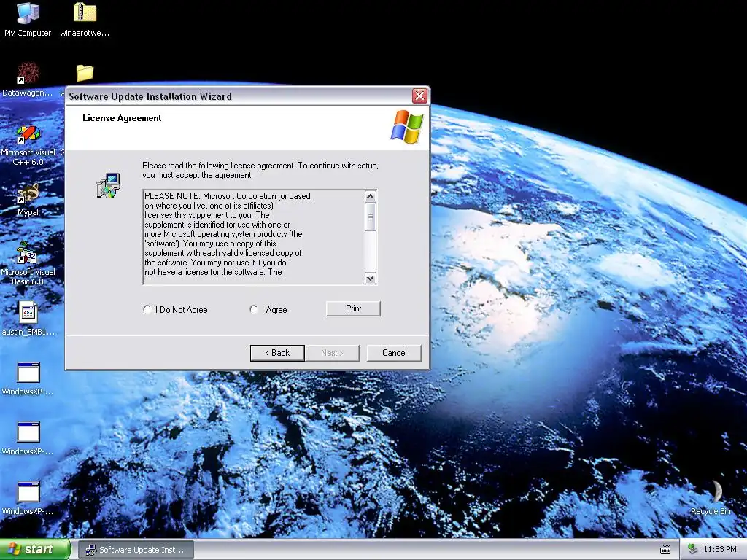The height and width of the screenshot is (560, 747).
Task: Open the Start menu
Action: 35,550
